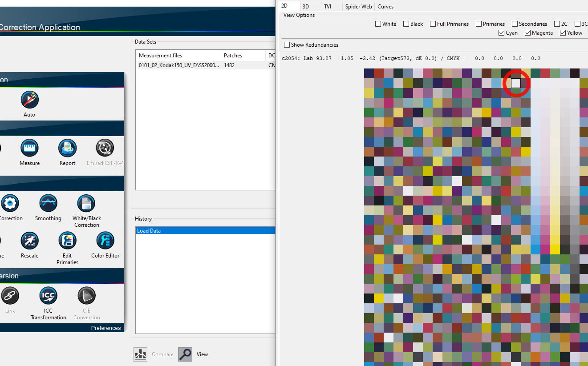Image resolution: width=588 pixels, height=366 pixels.
Task: Click the 1482 patches value
Action: pos(229,65)
